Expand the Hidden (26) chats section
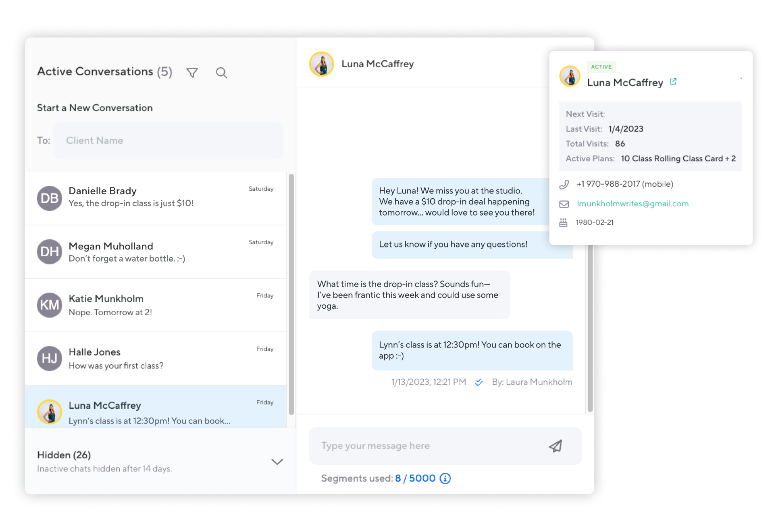 (277, 461)
